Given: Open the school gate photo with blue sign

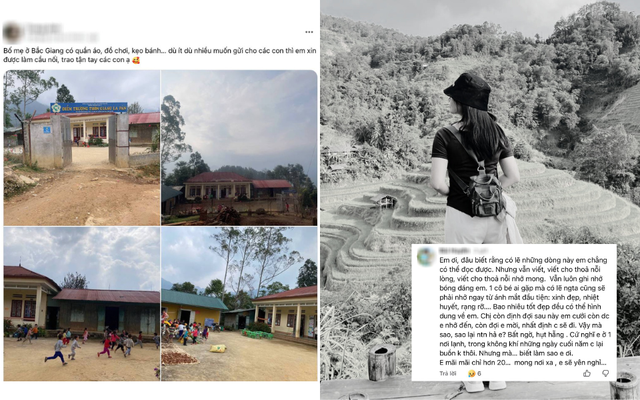Looking at the screenshot, I should tap(82, 148).
